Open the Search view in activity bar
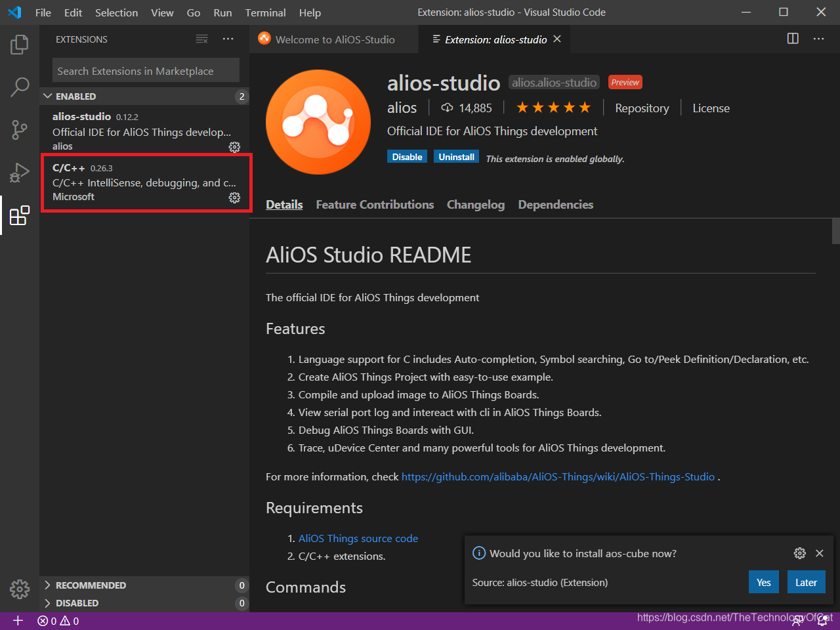The height and width of the screenshot is (630, 840). click(x=20, y=87)
